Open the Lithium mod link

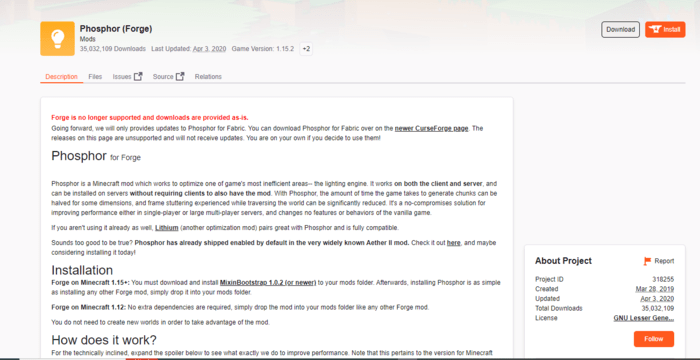(167, 228)
